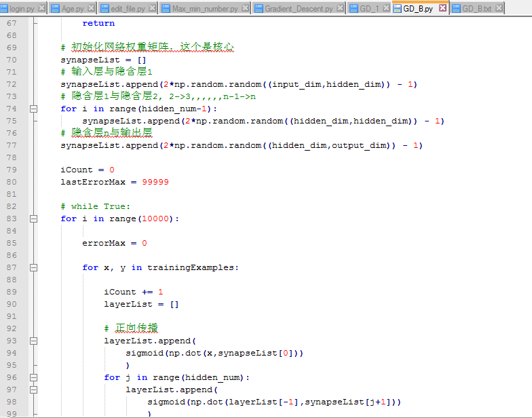Close the GD_1 tab
Image resolution: width=532 pixels, height=418 pixels.
(386, 8)
